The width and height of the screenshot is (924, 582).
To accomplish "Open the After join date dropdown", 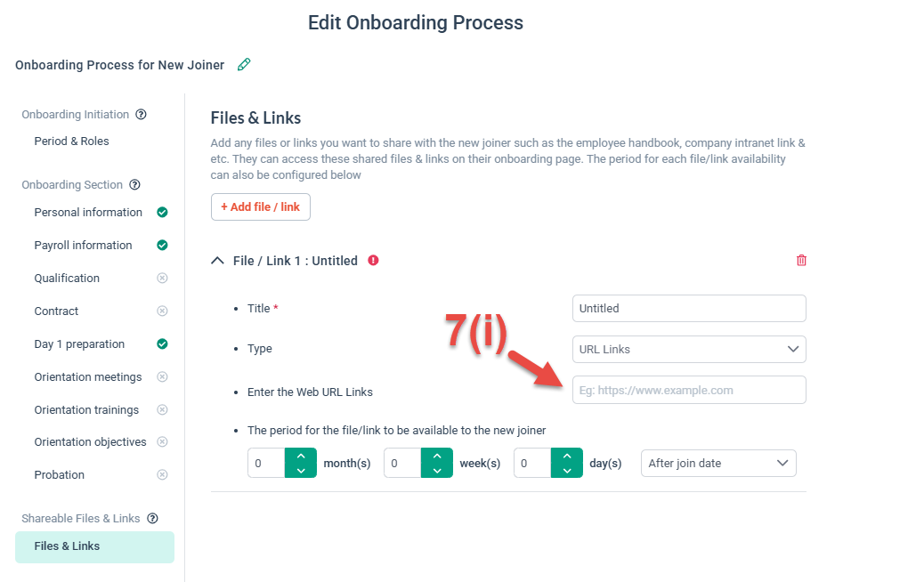I will pos(717,463).
